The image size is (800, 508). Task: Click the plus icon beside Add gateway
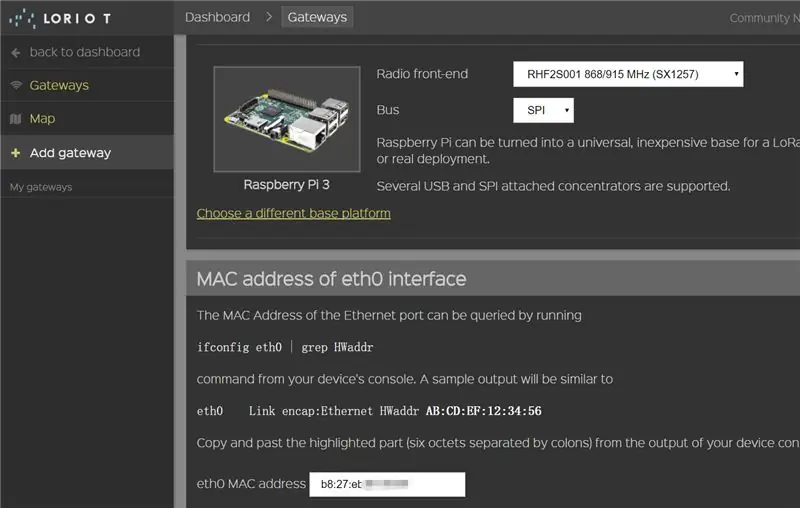tap(16, 153)
